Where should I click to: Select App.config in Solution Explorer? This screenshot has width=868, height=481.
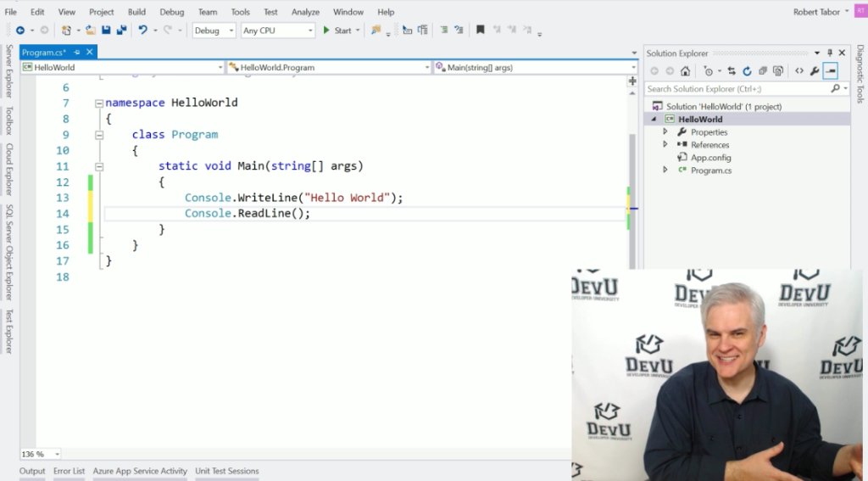coord(711,158)
